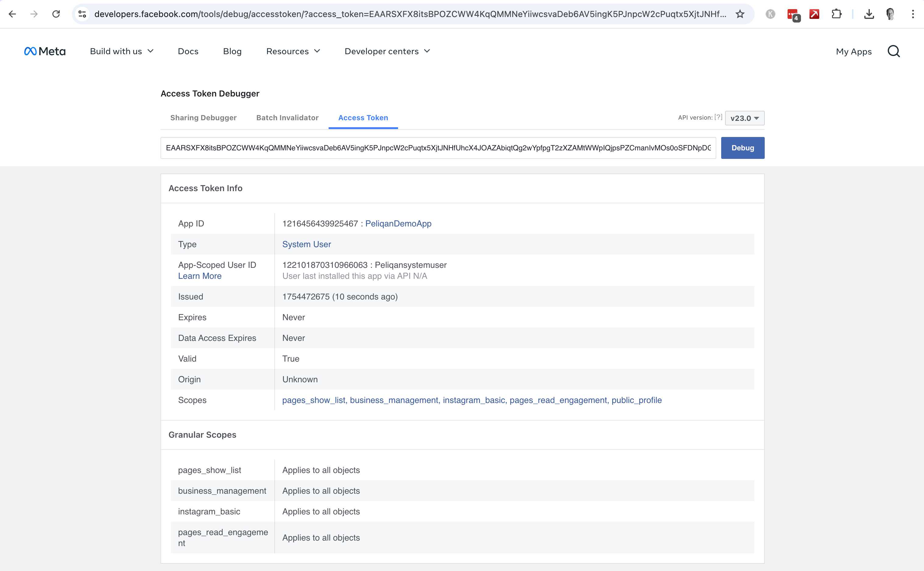Expand Build with us menu
The height and width of the screenshot is (571, 924).
[122, 51]
